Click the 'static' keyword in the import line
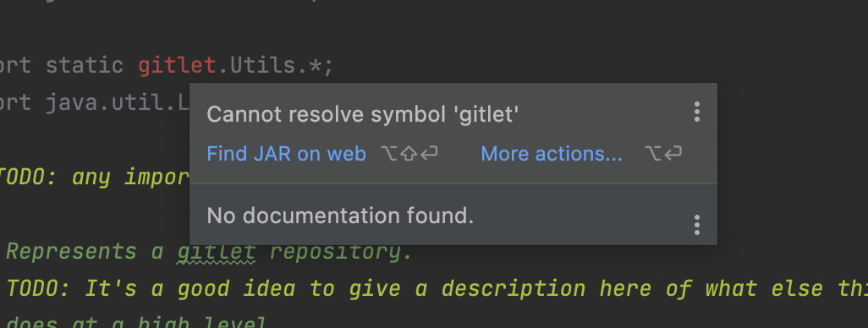Image resolution: width=868 pixels, height=328 pixels. point(84,66)
